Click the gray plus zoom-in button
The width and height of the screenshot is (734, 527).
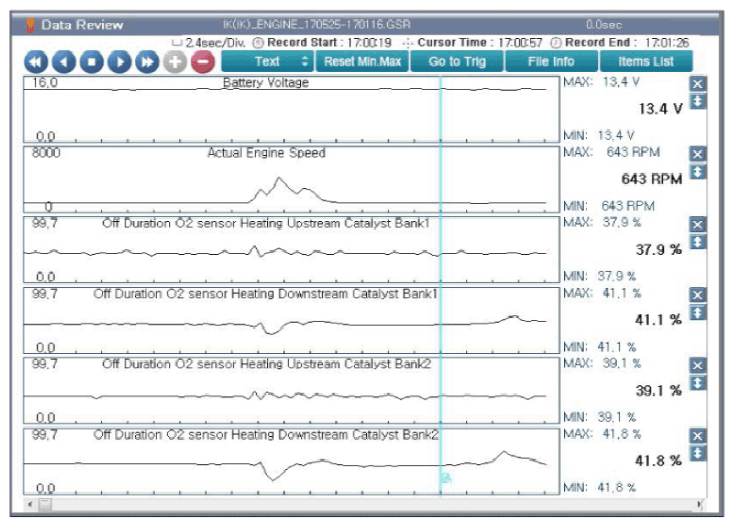pos(175,62)
